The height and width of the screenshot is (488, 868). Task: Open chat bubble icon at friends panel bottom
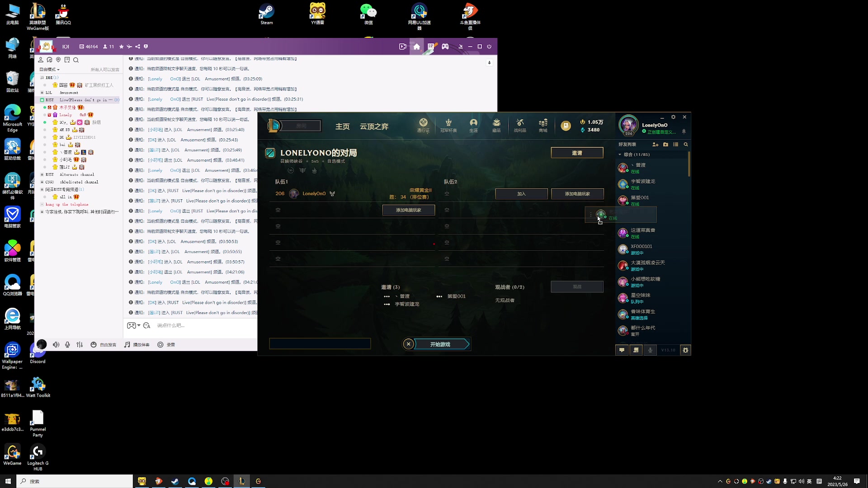[x=622, y=350]
